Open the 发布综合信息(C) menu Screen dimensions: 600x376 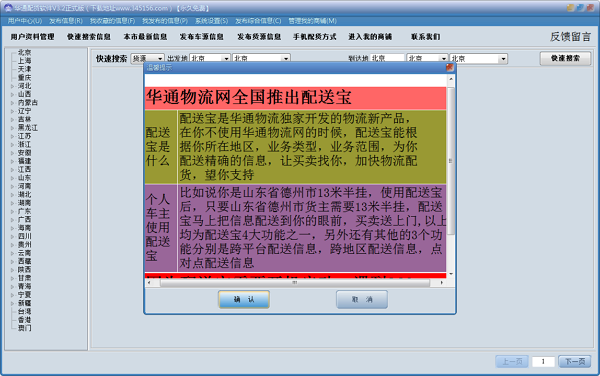pyautogui.click(x=258, y=21)
